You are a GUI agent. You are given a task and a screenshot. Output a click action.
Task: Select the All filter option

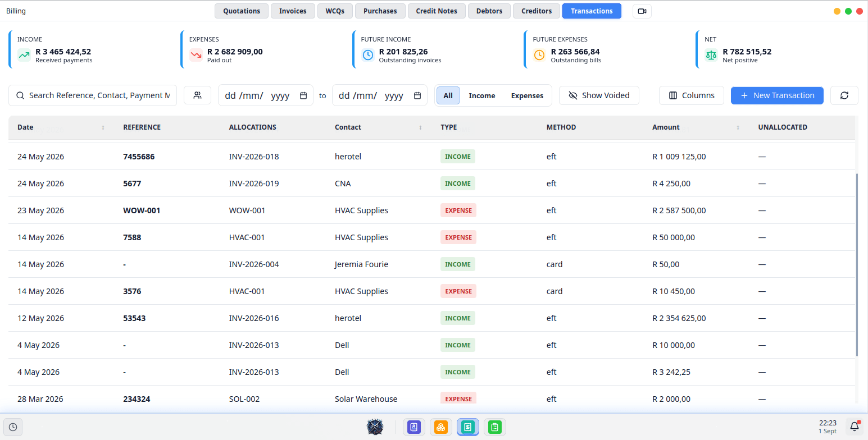448,95
